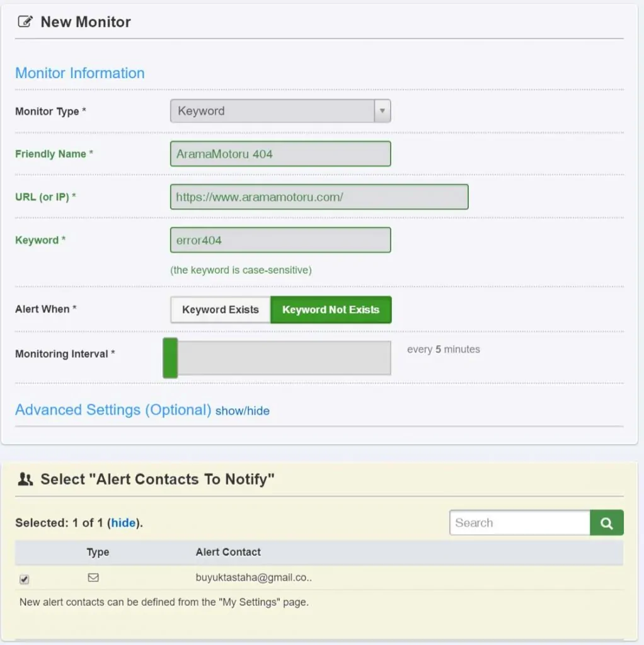Click the Type column header
Image resolution: width=644 pixels, height=645 pixels.
click(x=98, y=552)
